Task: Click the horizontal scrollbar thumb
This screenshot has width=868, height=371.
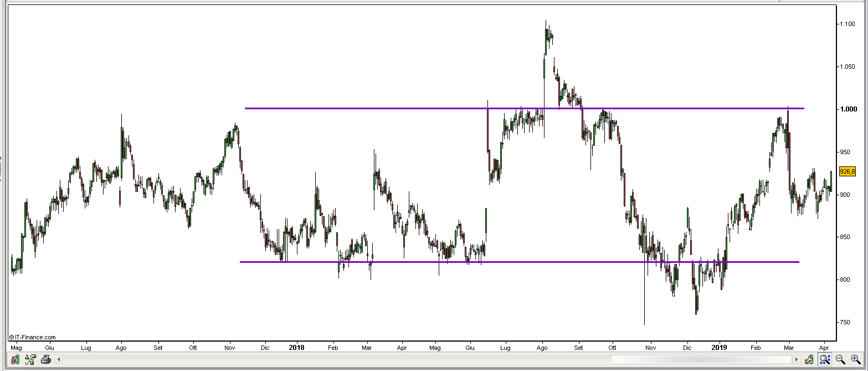Action: tap(701, 359)
